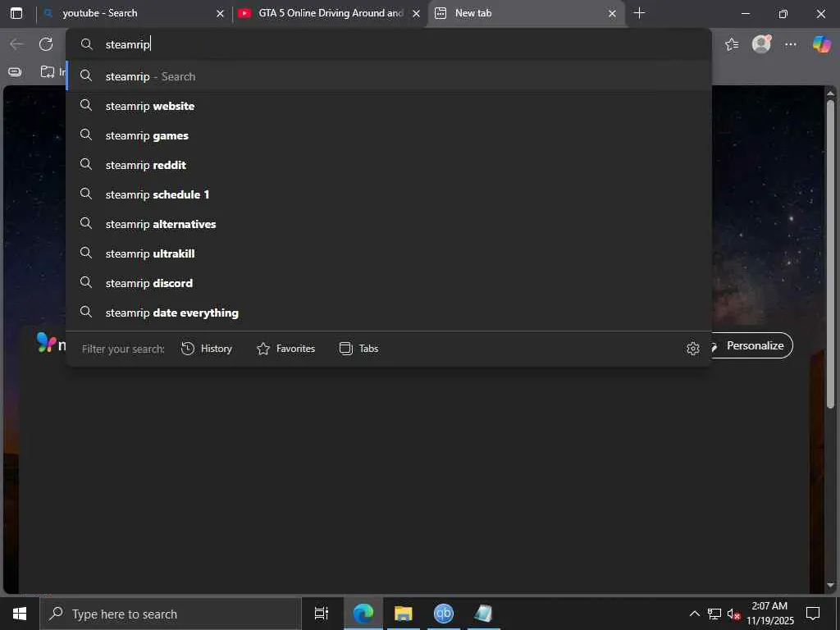Image resolution: width=840 pixels, height=630 pixels.
Task: Open Microsoft Edge from taskbar
Action: coord(363,614)
